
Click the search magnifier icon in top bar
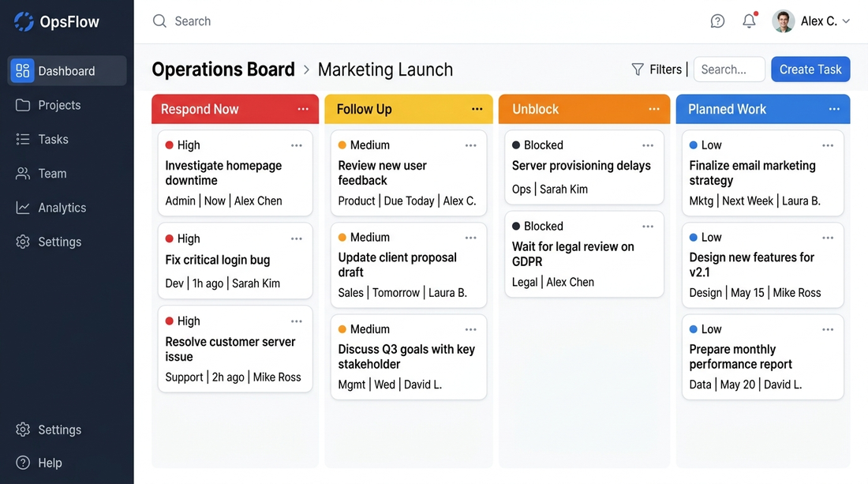[x=159, y=21]
